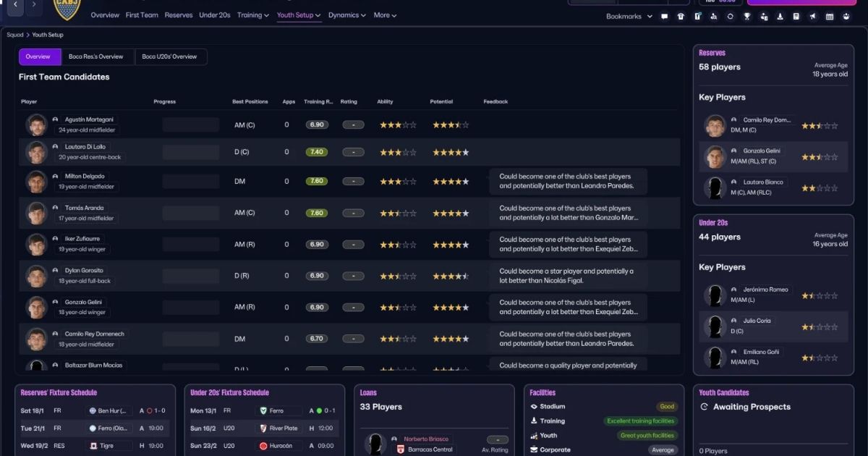Viewport: 868px width, 456px height.
Task: Expand the Dynamics dropdown menu
Action: pos(347,15)
